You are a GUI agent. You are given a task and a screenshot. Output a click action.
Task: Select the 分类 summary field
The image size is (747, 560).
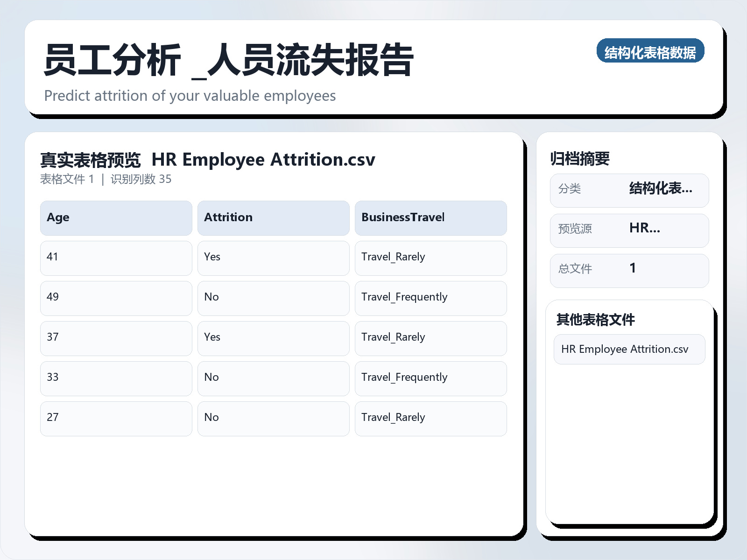pyautogui.click(x=629, y=190)
